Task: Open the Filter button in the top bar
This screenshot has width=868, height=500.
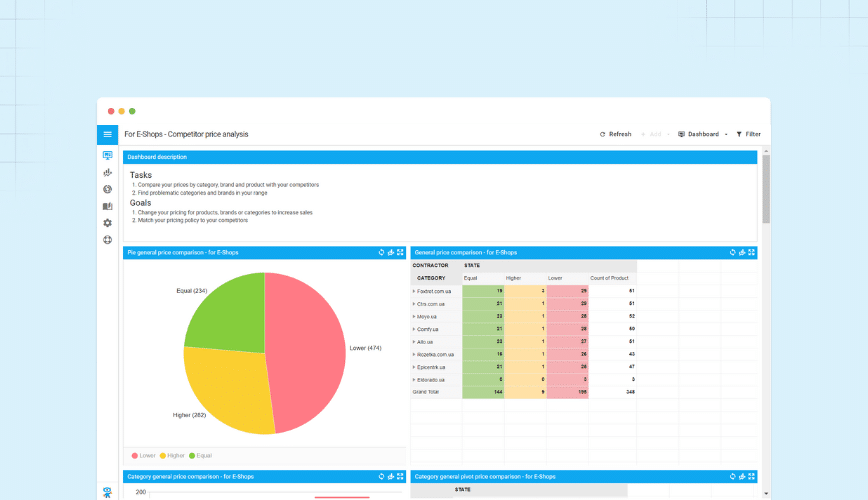Action: pos(748,134)
